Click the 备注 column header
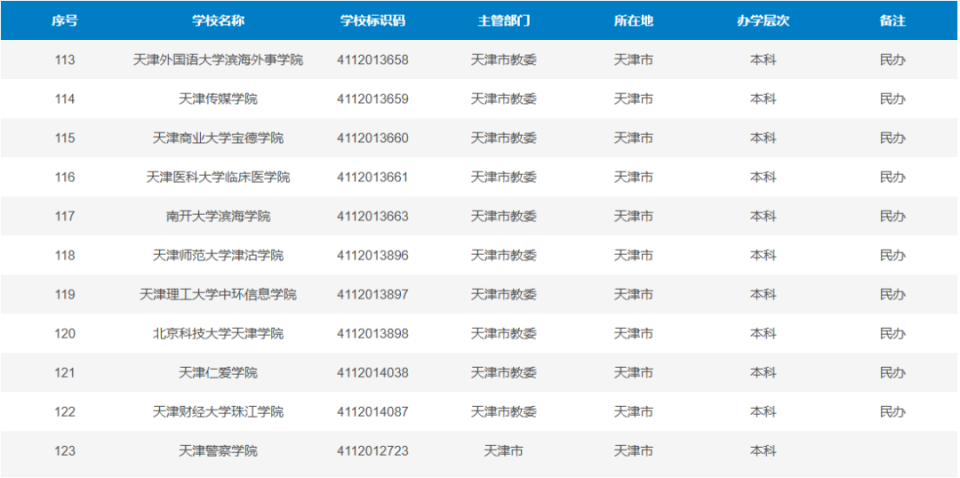The height and width of the screenshot is (478, 960). click(892, 21)
